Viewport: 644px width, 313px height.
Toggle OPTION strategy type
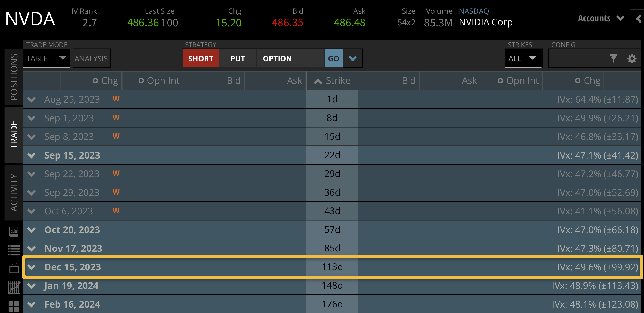pyautogui.click(x=277, y=58)
